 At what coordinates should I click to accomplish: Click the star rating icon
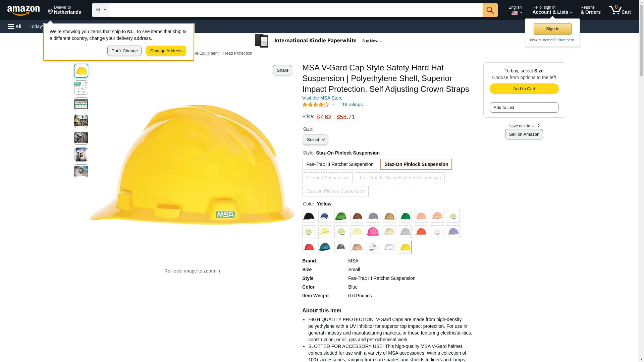point(316,105)
